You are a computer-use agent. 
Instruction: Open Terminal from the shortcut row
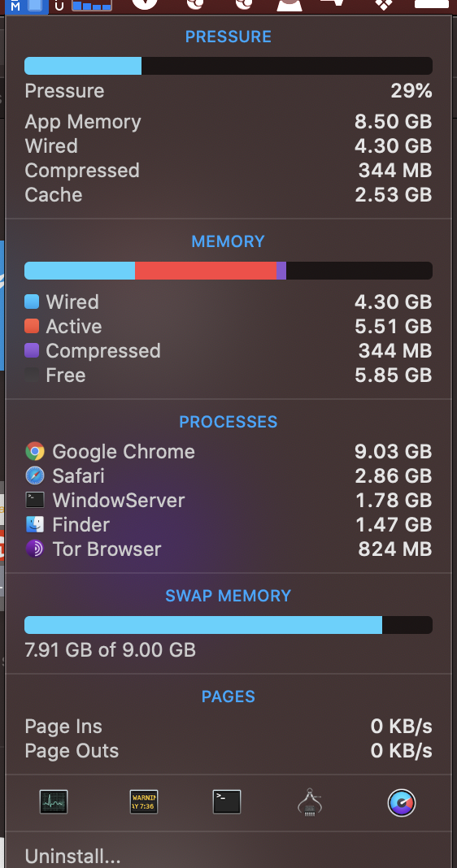pyautogui.click(x=227, y=801)
